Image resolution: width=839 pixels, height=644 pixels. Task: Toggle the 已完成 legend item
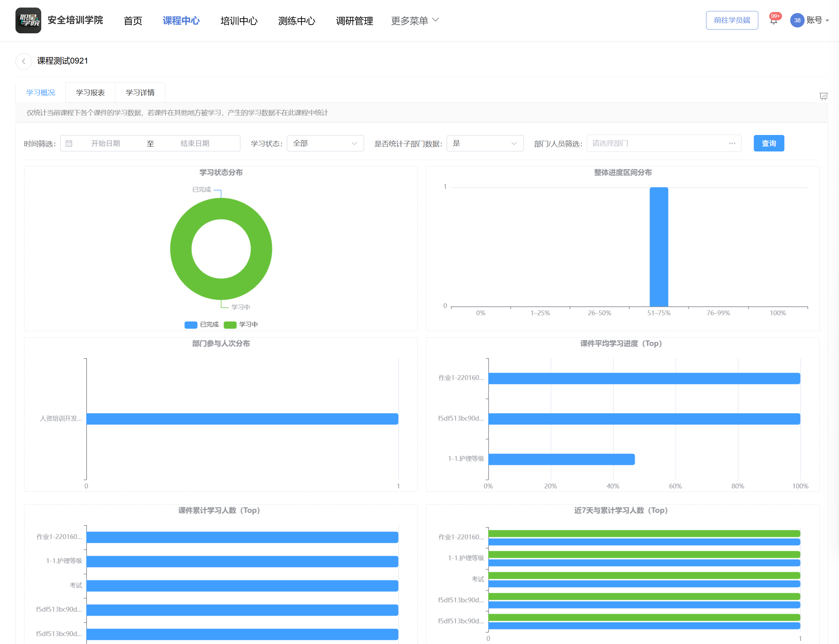click(x=201, y=325)
